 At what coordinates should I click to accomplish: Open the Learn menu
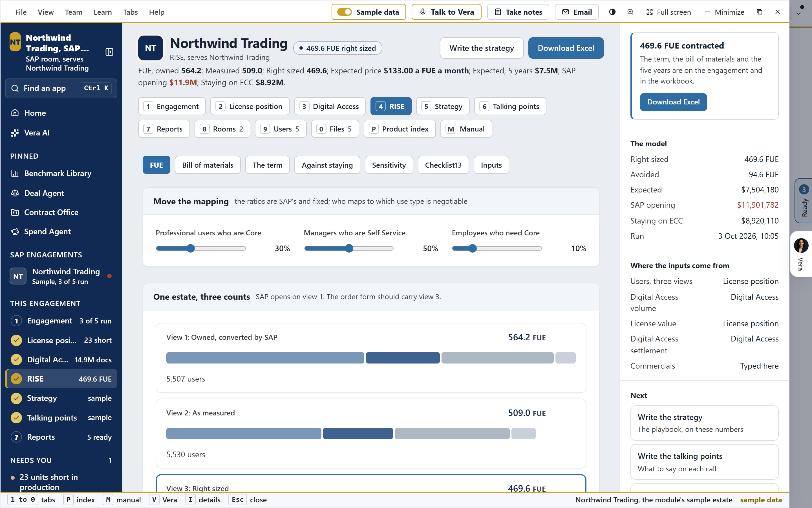coord(103,12)
